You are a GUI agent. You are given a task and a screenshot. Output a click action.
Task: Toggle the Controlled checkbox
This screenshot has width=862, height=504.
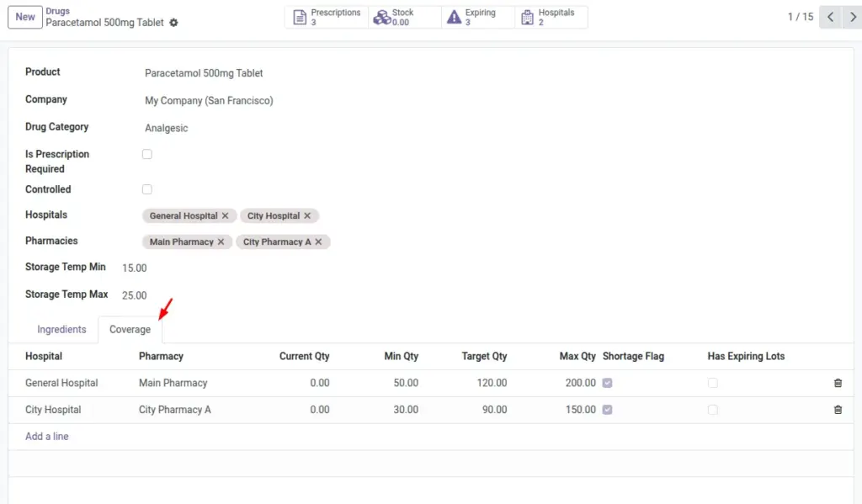(146, 189)
